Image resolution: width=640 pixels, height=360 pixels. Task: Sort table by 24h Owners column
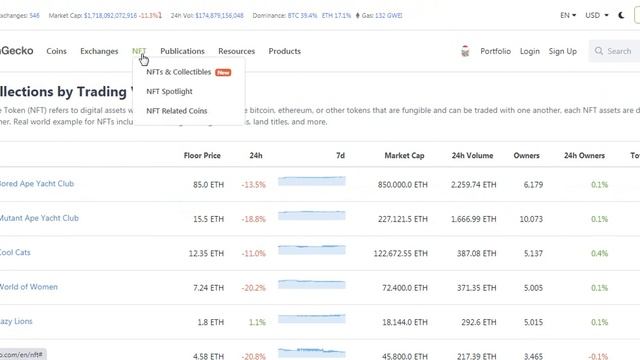[x=584, y=156]
